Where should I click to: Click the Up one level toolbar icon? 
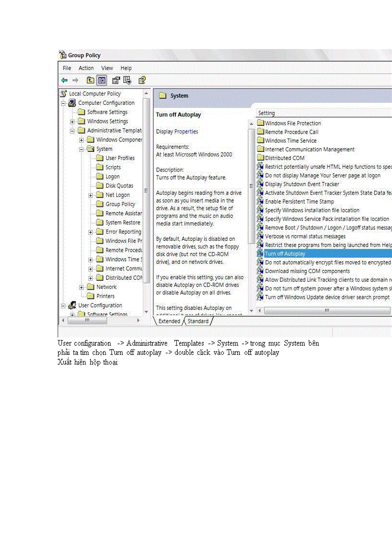[90, 80]
